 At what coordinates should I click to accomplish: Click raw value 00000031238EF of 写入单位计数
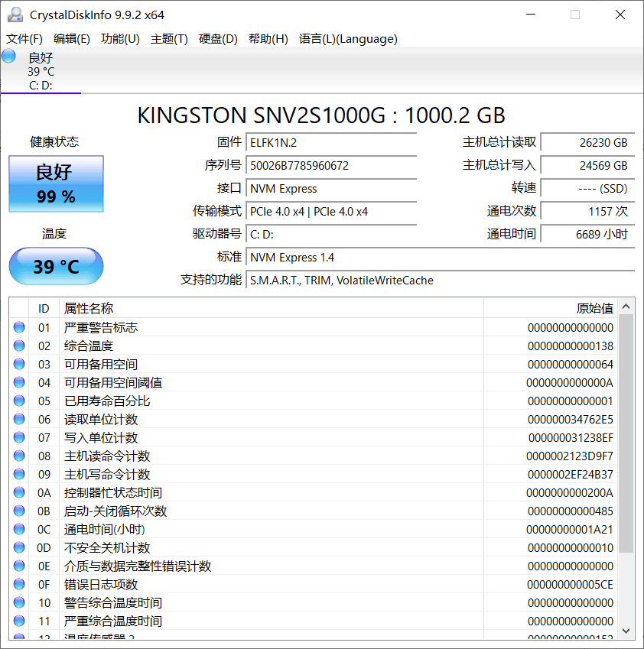(571, 438)
